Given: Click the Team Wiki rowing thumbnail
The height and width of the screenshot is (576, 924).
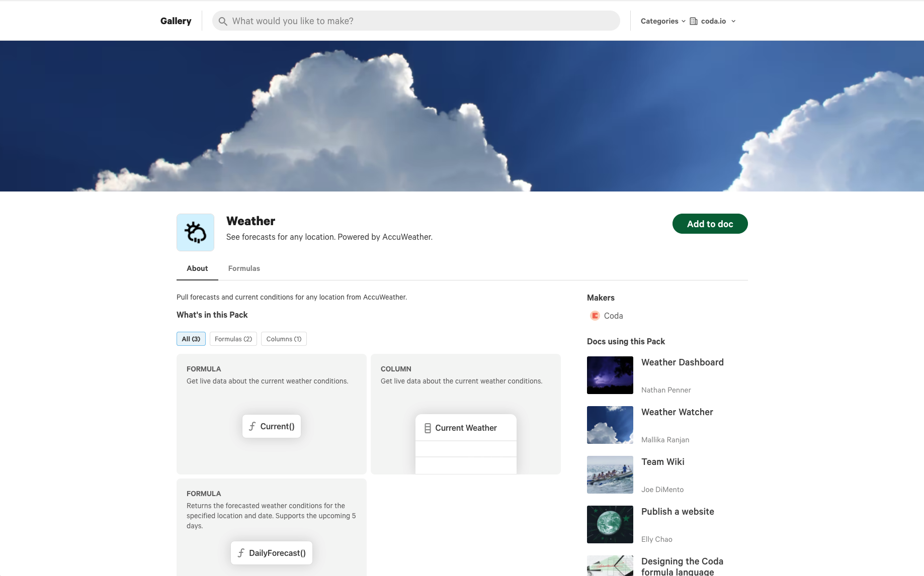Looking at the screenshot, I should click(610, 474).
